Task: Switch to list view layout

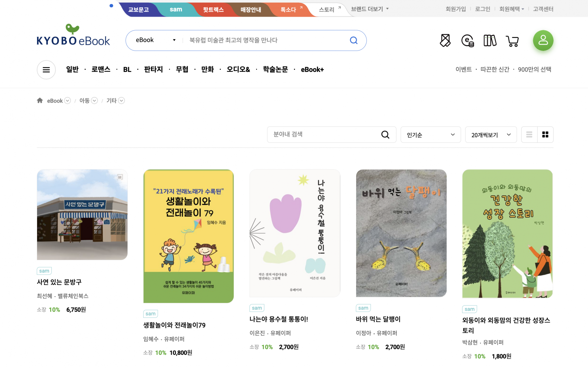Action: (x=529, y=135)
